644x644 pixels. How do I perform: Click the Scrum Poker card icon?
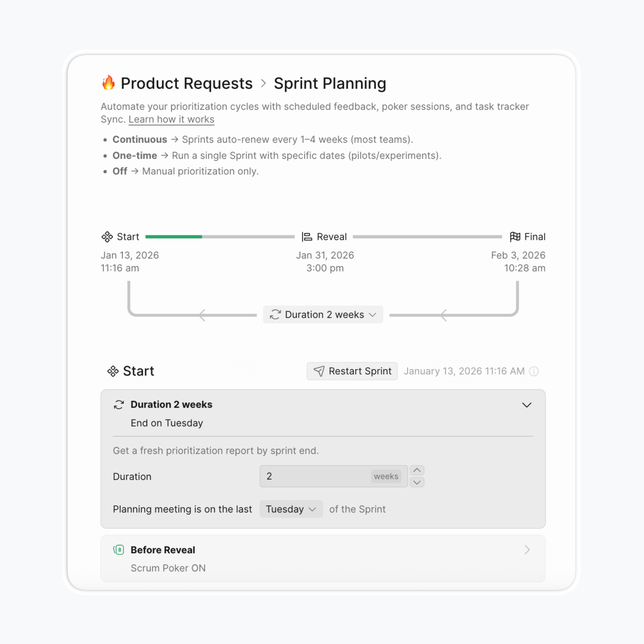119,550
